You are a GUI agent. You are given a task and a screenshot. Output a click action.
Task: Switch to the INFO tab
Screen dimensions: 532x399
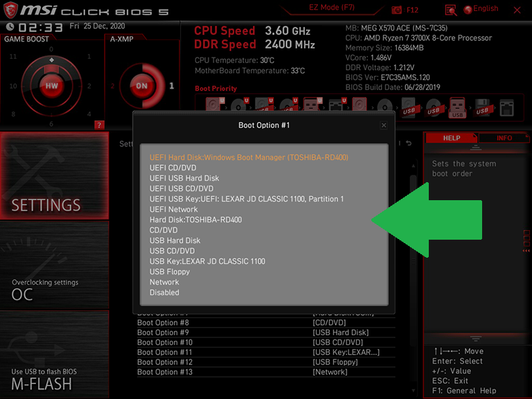click(504, 138)
